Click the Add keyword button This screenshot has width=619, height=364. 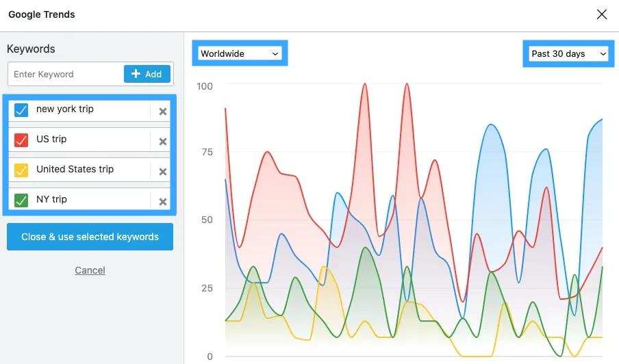(x=147, y=74)
